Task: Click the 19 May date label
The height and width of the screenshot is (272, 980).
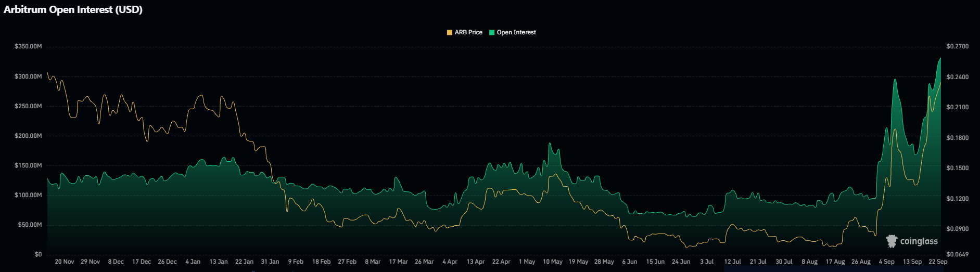Action: (578, 262)
